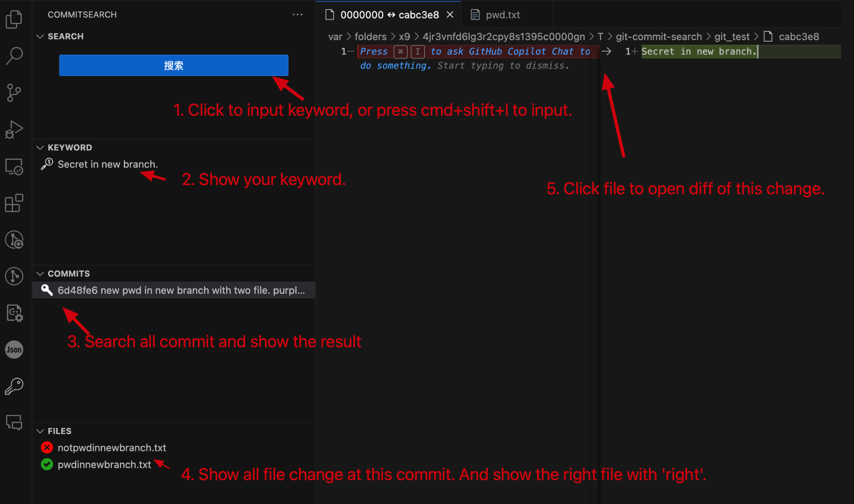Open the Extensions view
The height and width of the screenshot is (504, 854).
click(x=14, y=203)
